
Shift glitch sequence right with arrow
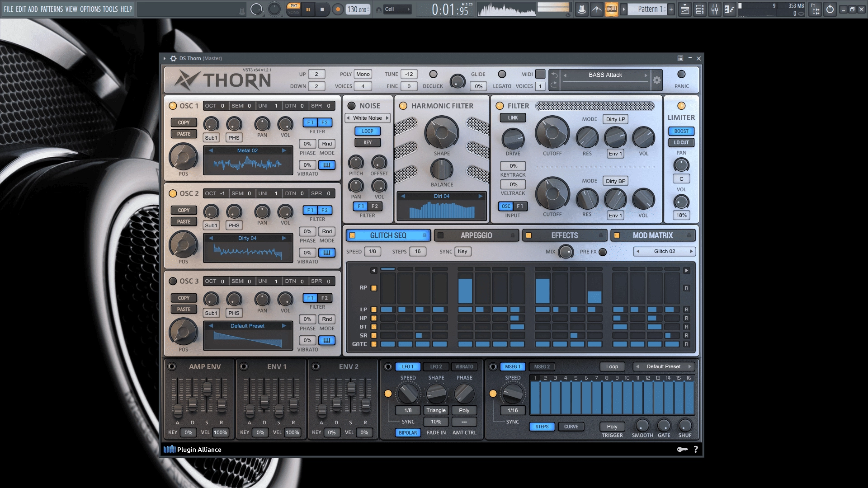click(x=686, y=271)
